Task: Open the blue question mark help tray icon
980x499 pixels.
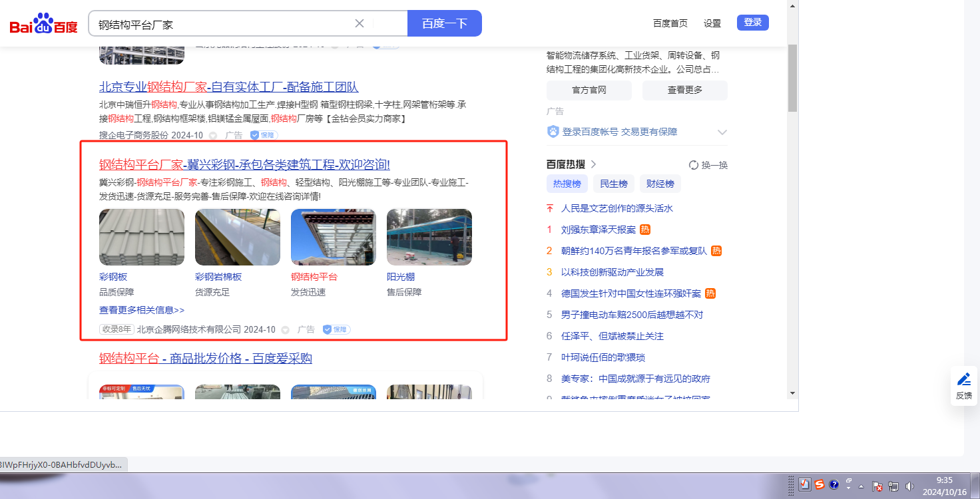Action: coord(834,485)
